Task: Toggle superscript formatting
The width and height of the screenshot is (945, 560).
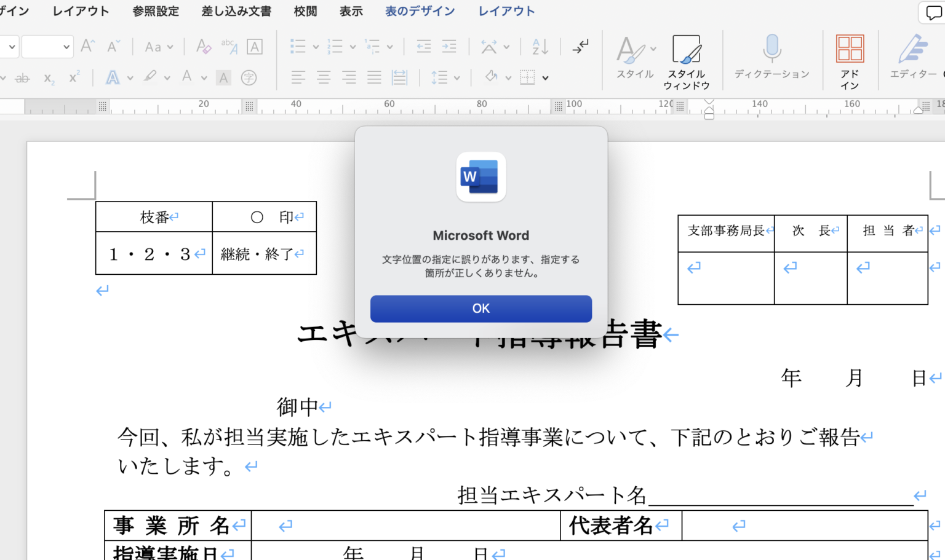Action: 74,78
